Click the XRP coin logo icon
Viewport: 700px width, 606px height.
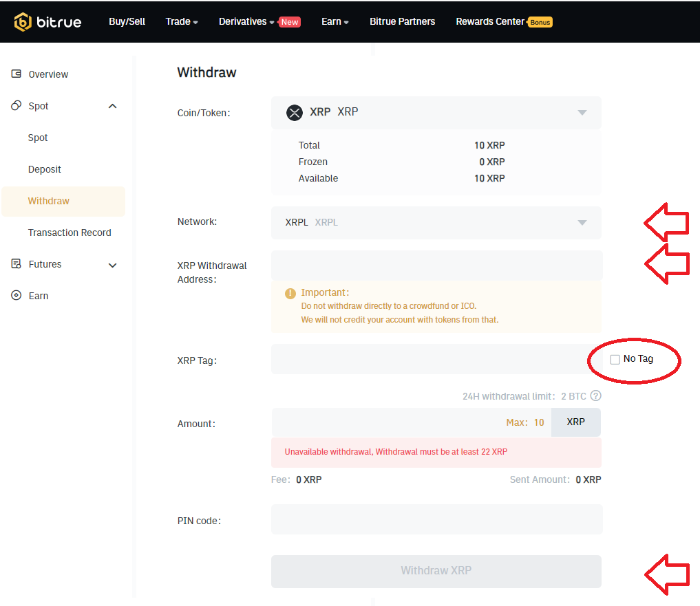pos(295,112)
